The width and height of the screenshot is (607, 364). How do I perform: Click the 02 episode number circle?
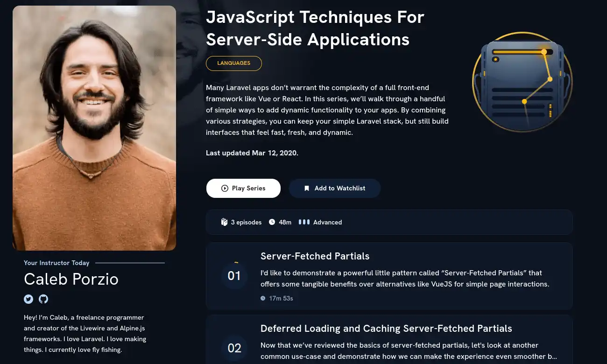(x=234, y=348)
